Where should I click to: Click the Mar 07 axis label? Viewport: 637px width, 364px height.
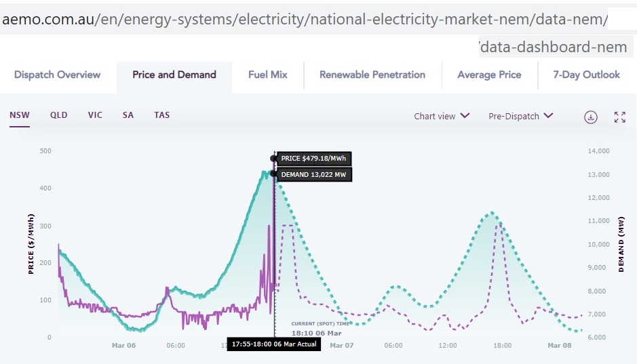(x=342, y=345)
